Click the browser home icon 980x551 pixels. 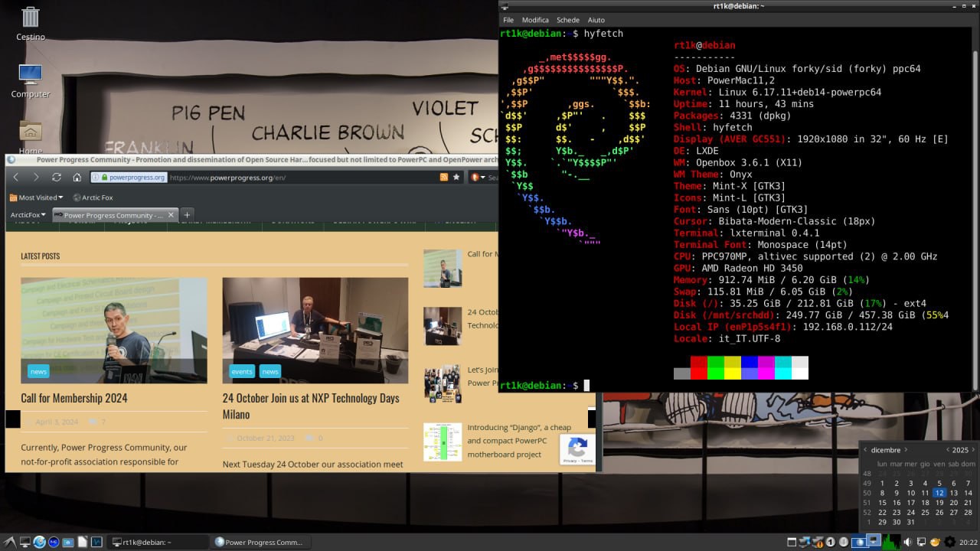tap(77, 177)
